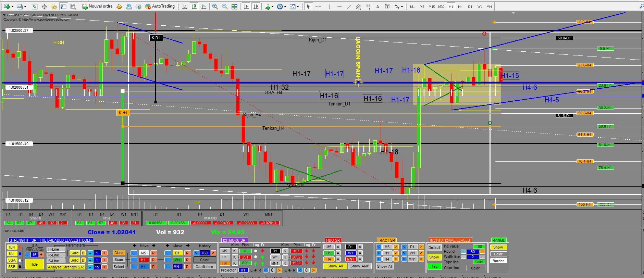Click the Zoom Out magnifier icon

pyautogui.click(x=225, y=7)
